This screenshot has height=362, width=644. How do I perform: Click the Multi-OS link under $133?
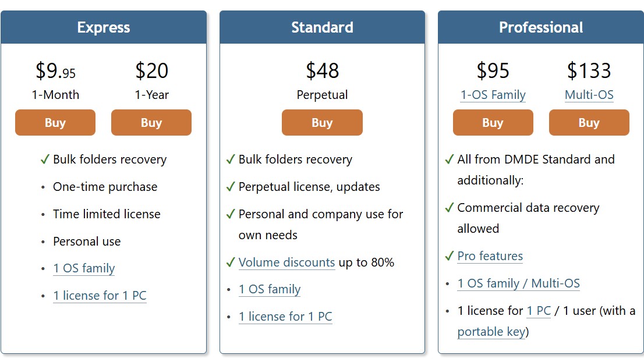[x=589, y=95]
